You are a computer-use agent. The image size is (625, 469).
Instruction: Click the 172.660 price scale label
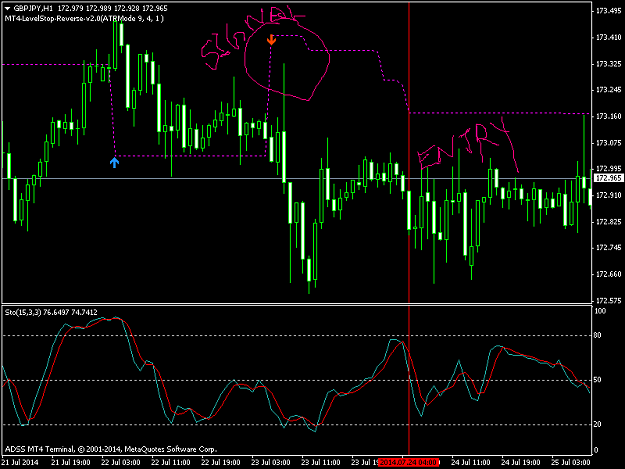tap(608, 274)
